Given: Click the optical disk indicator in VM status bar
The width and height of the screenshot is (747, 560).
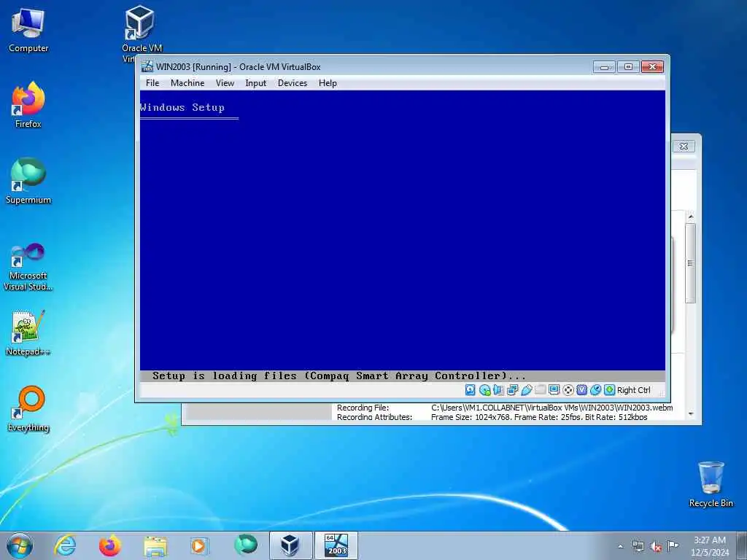Looking at the screenshot, I should click(485, 390).
